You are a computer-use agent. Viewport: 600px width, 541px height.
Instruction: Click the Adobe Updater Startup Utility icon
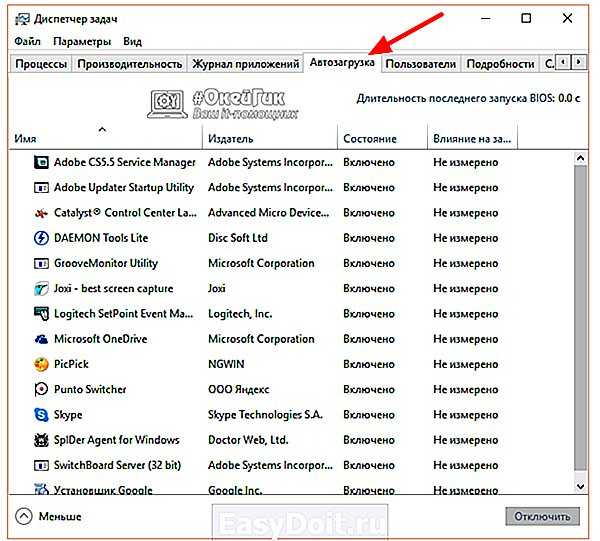pyautogui.click(x=41, y=187)
